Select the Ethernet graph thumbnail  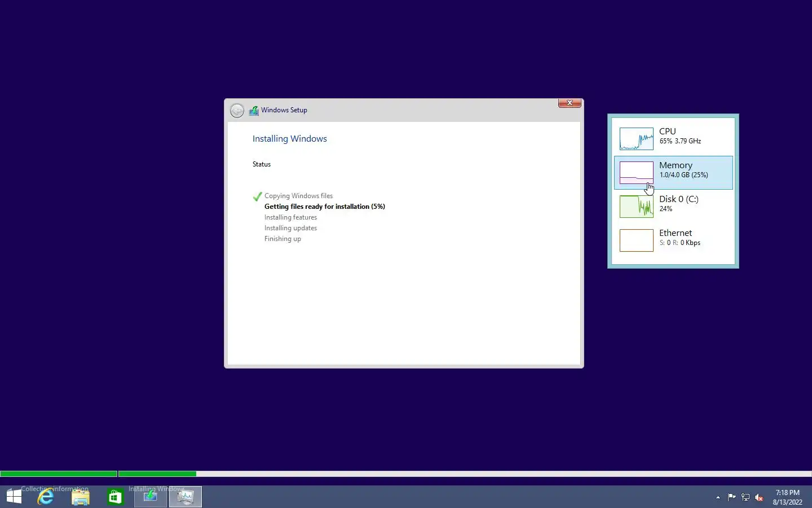click(636, 240)
